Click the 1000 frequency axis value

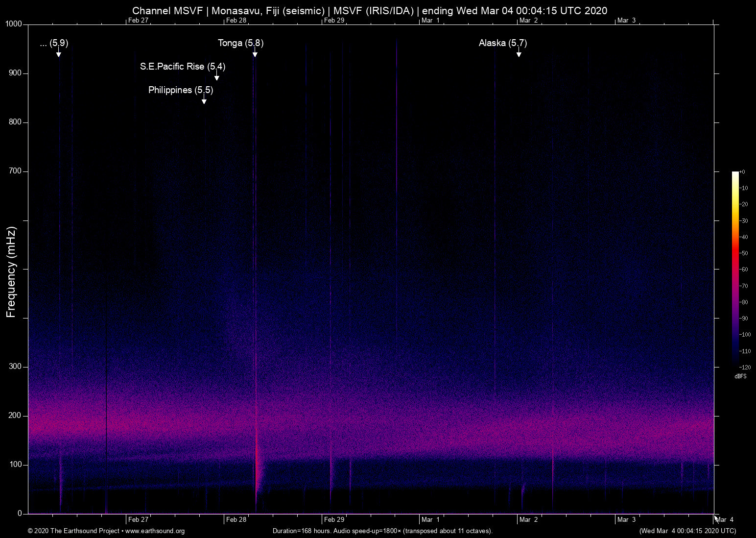coord(13,24)
